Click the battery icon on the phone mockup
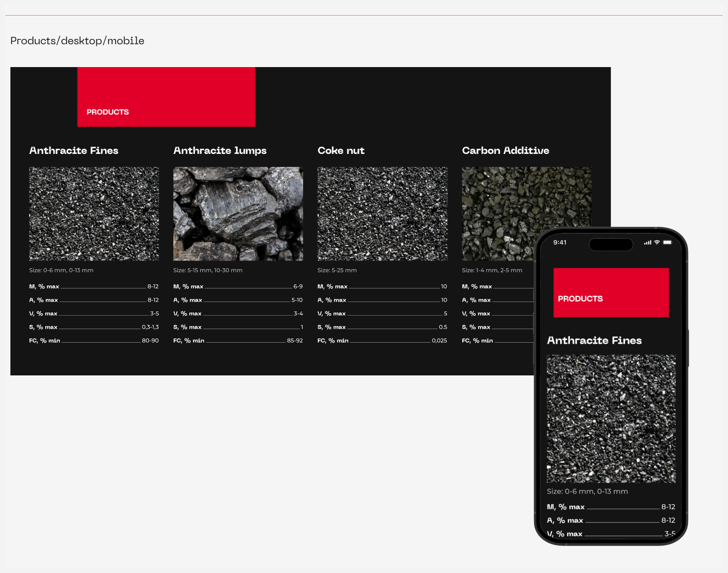The height and width of the screenshot is (573, 728). [x=667, y=243]
